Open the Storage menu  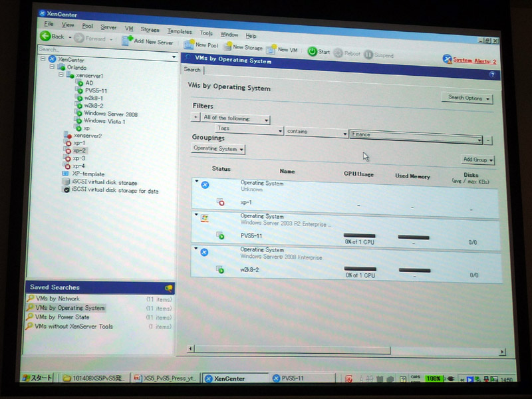click(x=150, y=30)
